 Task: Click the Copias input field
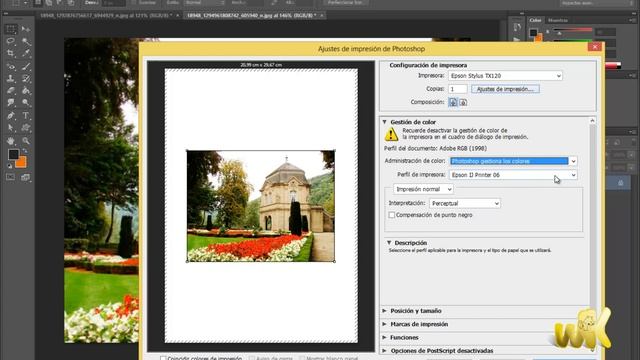458,89
